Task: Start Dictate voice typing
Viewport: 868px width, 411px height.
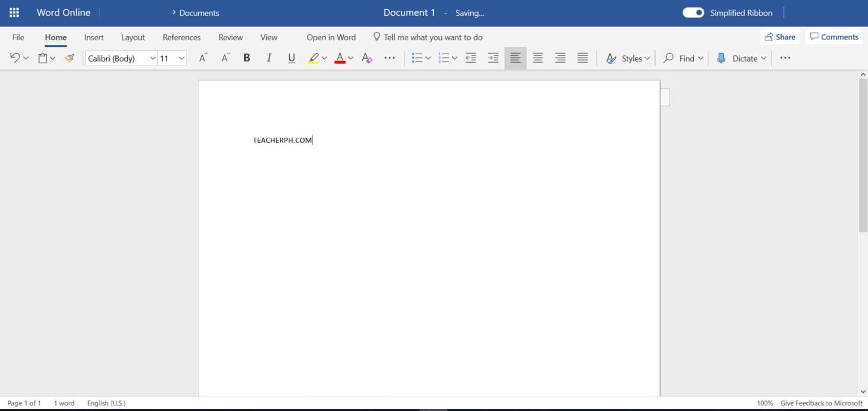Action: pyautogui.click(x=741, y=58)
